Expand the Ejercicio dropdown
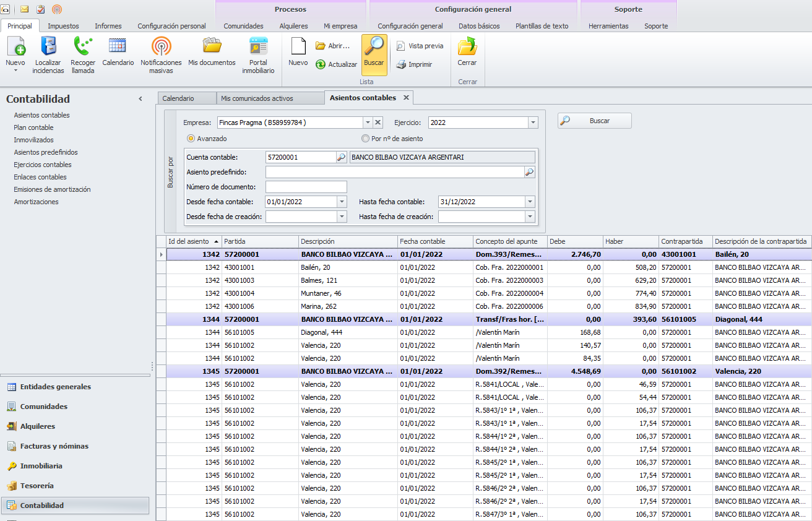This screenshot has height=521, width=812. [533, 123]
